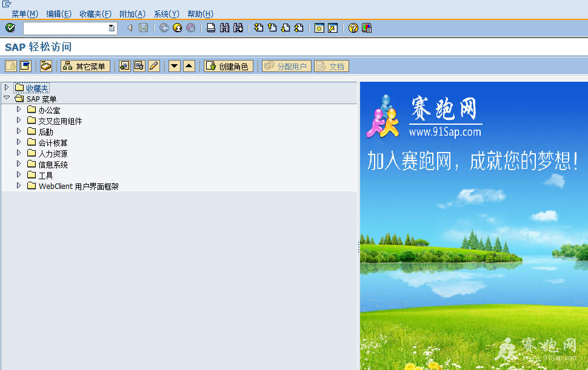The image size is (588, 370).
Task: Click the Move Favorites Down arrow
Action: 175,66
